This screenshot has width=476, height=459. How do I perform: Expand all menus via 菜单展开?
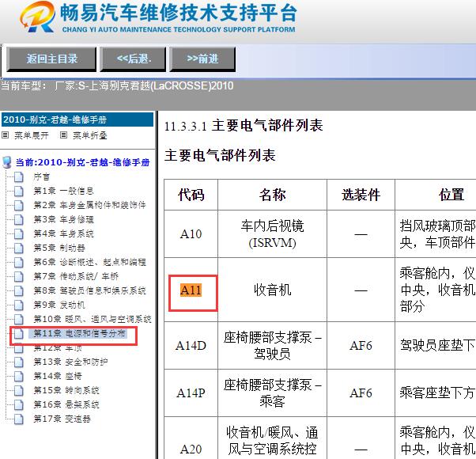click(32, 135)
